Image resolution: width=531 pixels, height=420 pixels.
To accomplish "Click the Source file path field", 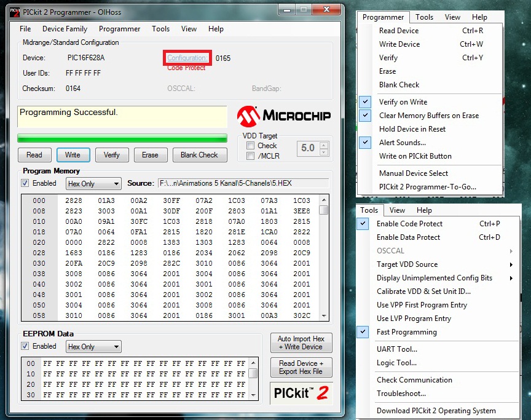I will [243, 183].
